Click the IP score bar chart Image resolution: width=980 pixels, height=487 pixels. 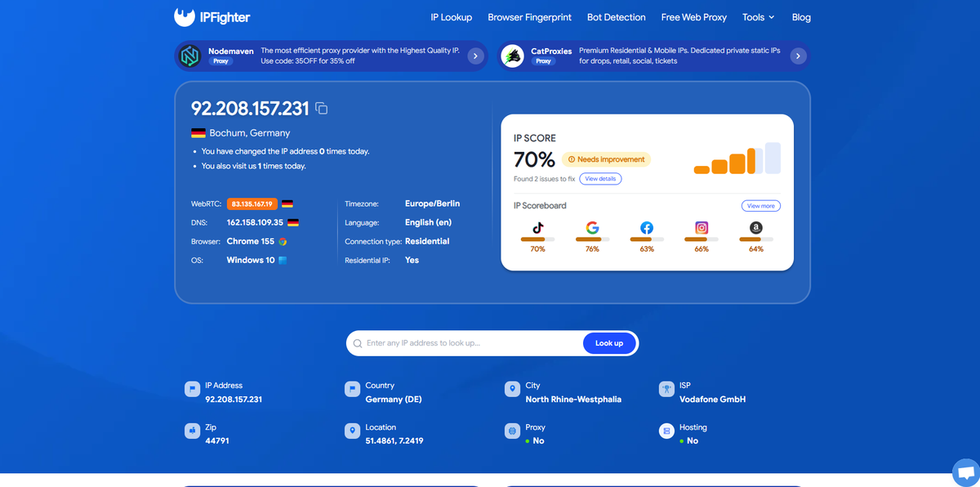tap(737, 159)
